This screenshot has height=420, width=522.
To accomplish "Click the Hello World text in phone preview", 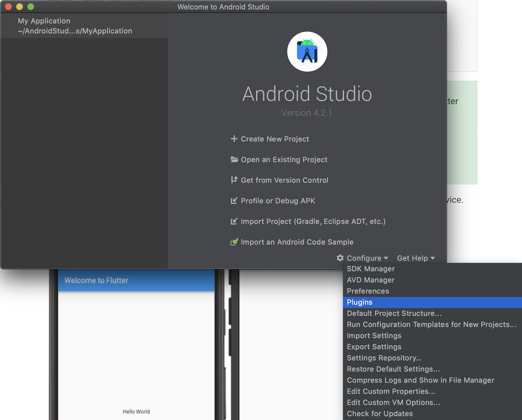I will coord(136,411).
